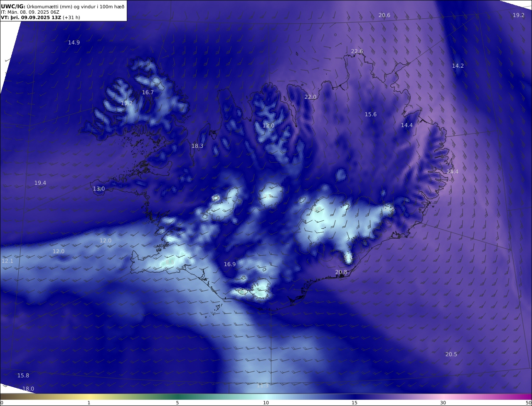
Task: Click the colour scale tick label 50
Action: 528,403
